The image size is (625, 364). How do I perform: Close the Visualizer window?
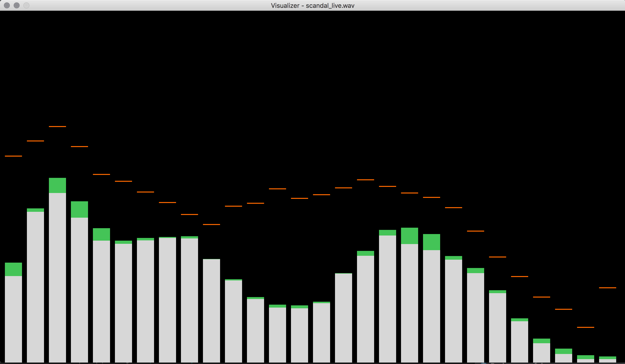click(x=7, y=5)
